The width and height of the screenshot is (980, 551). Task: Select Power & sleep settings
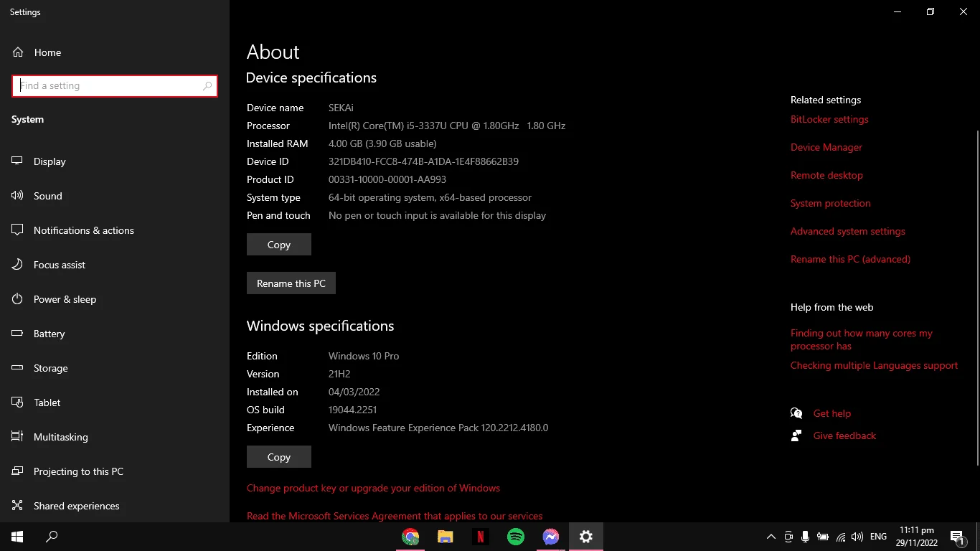click(115, 299)
